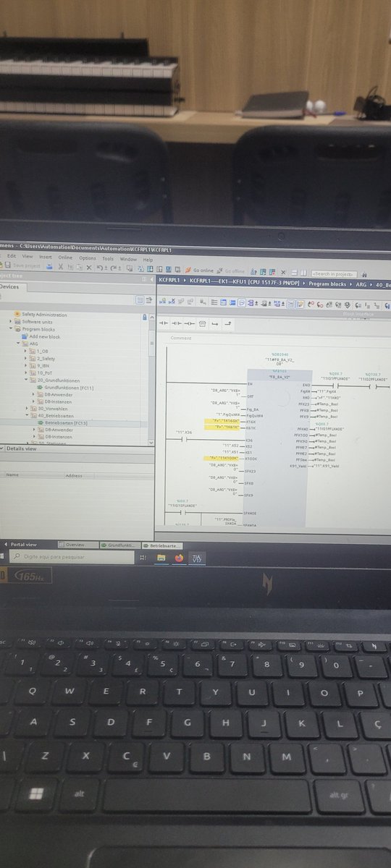Collapse the ARG folder
The height and width of the screenshot is (868, 391).
point(18,344)
